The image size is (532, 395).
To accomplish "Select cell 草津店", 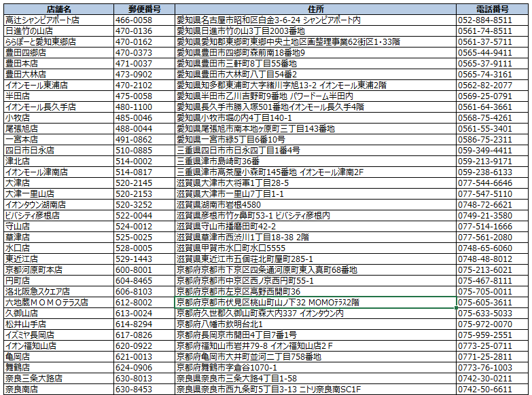I will [x=58, y=237].
